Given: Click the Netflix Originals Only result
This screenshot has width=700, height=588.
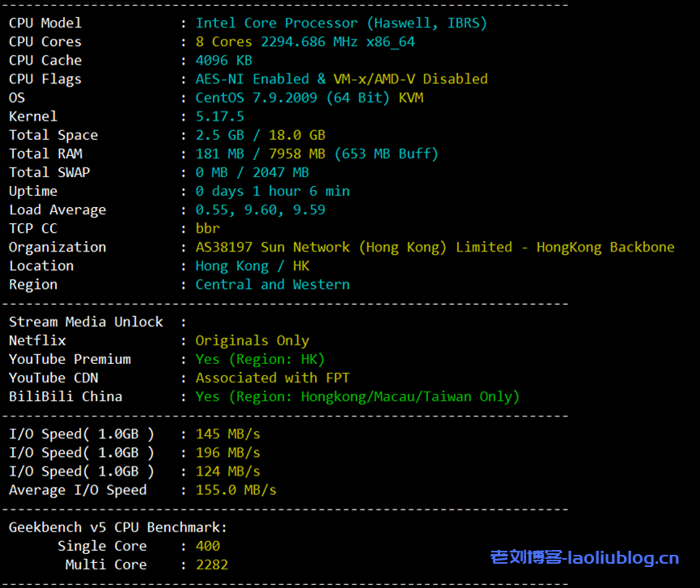Looking at the screenshot, I should [252, 341].
